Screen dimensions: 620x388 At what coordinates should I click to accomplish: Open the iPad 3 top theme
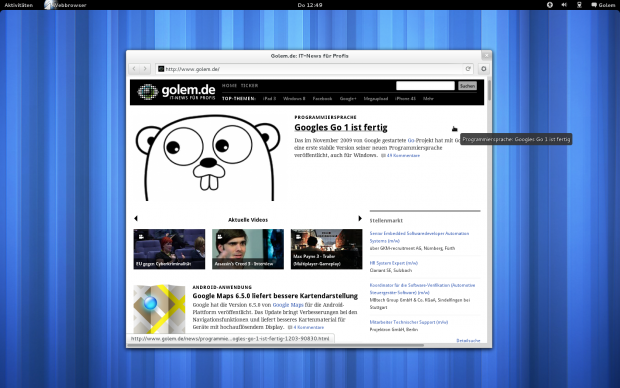point(269,98)
